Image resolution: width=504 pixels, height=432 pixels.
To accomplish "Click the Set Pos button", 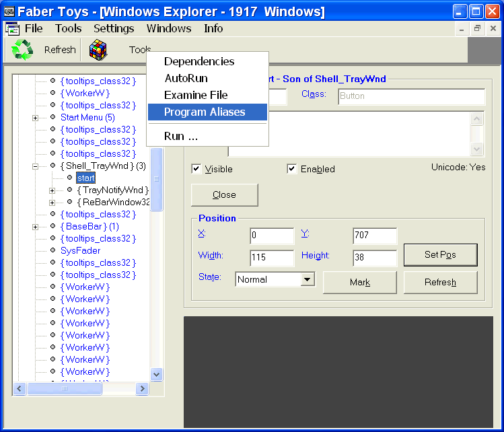I will click(x=440, y=254).
